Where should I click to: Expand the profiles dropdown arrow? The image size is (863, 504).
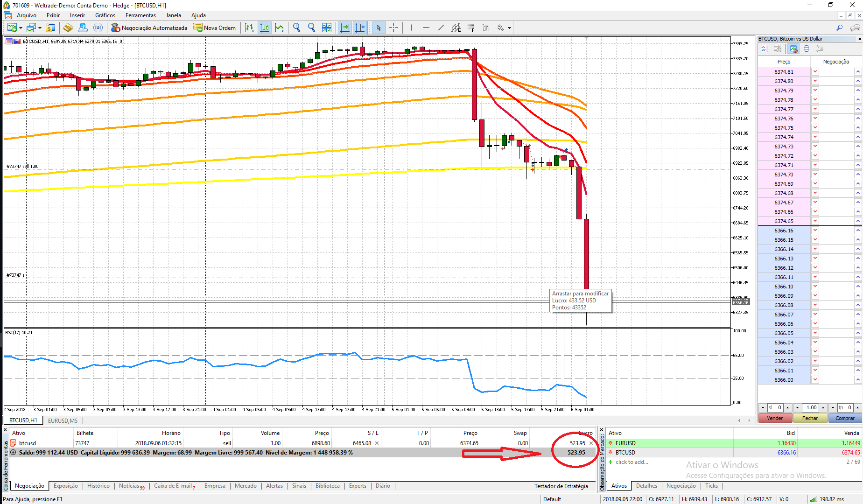click(40, 28)
